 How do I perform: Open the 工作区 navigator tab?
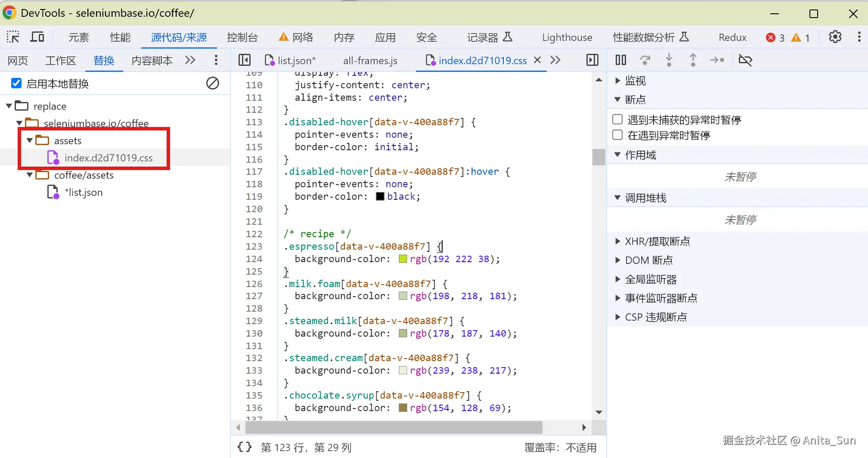click(x=61, y=60)
